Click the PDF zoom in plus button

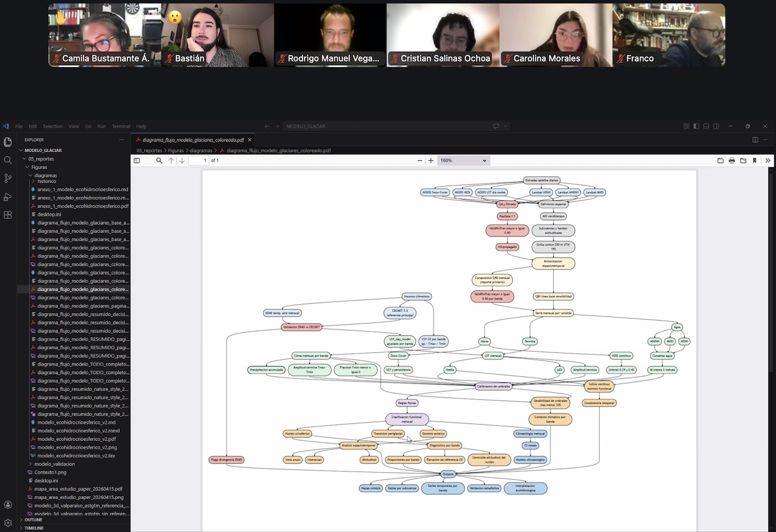point(431,160)
